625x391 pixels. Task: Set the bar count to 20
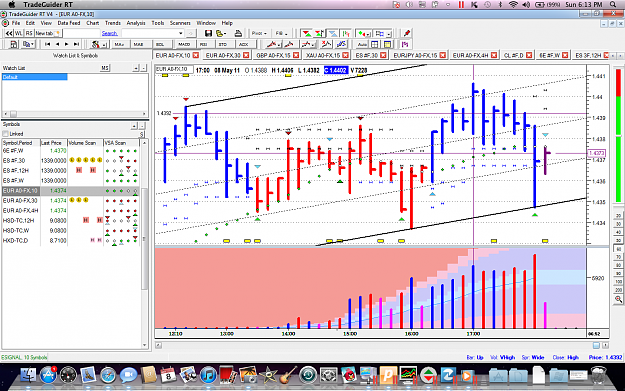619,216
